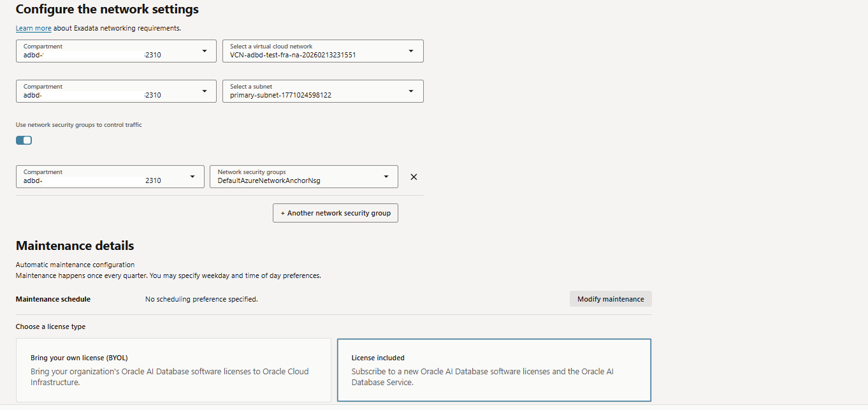Click the chevron on the subnet Compartment selector
Screen dimensions: 868x410
pos(204,91)
